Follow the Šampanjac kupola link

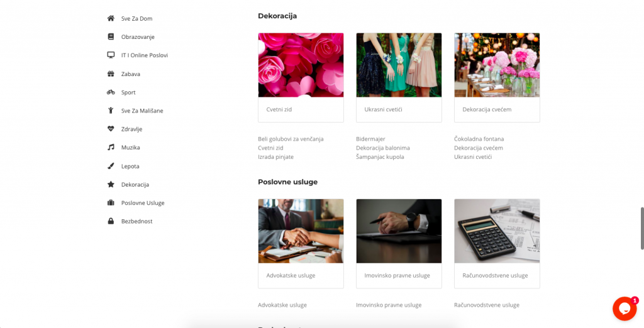[380, 157]
